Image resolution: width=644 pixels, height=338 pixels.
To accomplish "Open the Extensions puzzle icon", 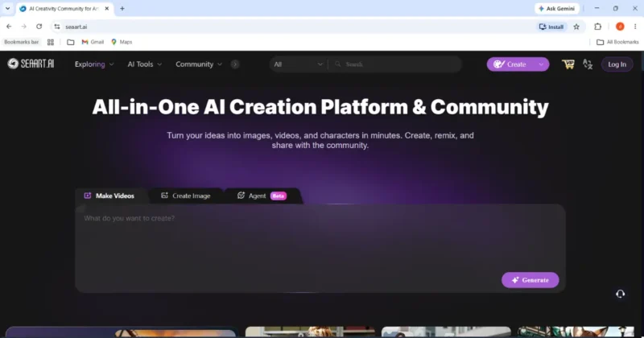I will (x=597, y=27).
